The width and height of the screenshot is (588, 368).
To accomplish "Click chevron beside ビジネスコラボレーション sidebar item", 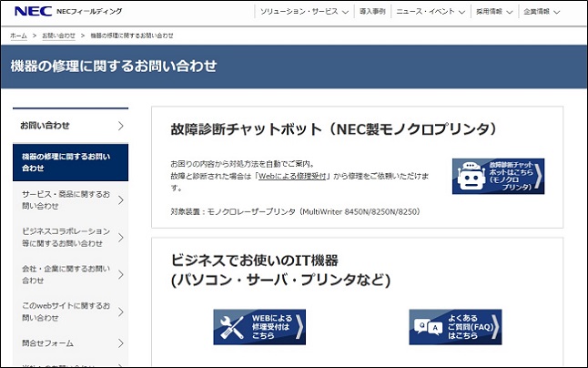I will coord(120,237).
